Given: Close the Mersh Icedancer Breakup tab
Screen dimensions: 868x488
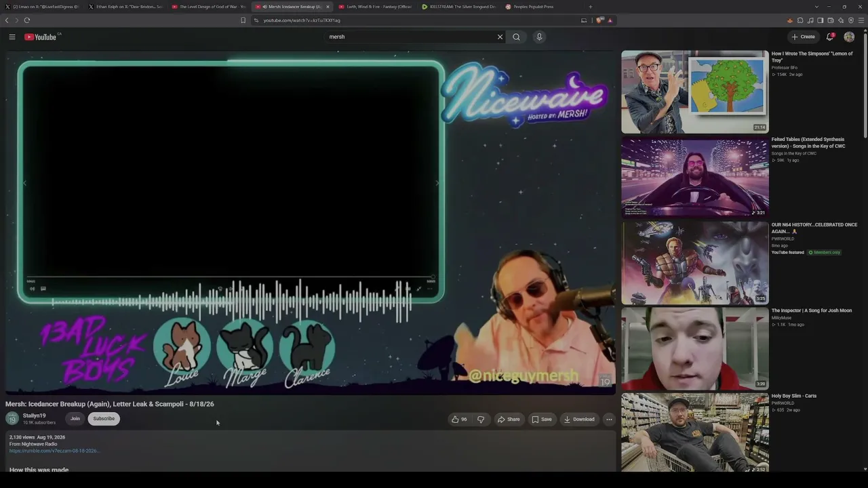Looking at the screenshot, I should click(328, 7).
